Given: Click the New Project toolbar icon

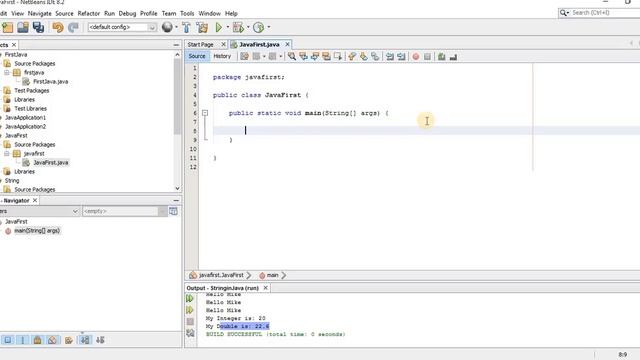Looking at the screenshot, I should pyautogui.click(x=7, y=27).
